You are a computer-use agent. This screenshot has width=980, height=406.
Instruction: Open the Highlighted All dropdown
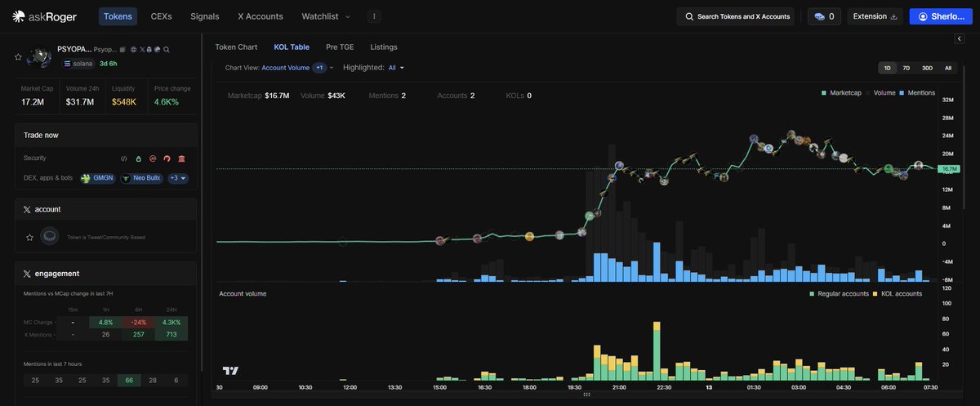pyautogui.click(x=396, y=68)
